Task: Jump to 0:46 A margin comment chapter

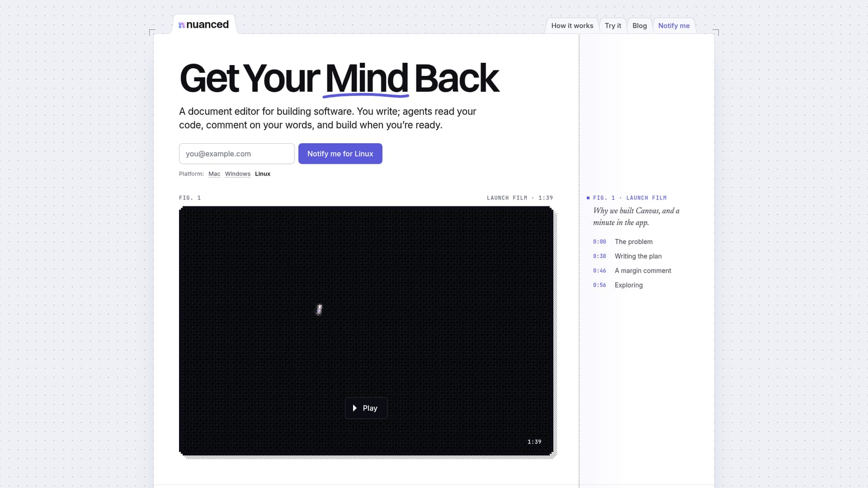Action: coord(632,271)
